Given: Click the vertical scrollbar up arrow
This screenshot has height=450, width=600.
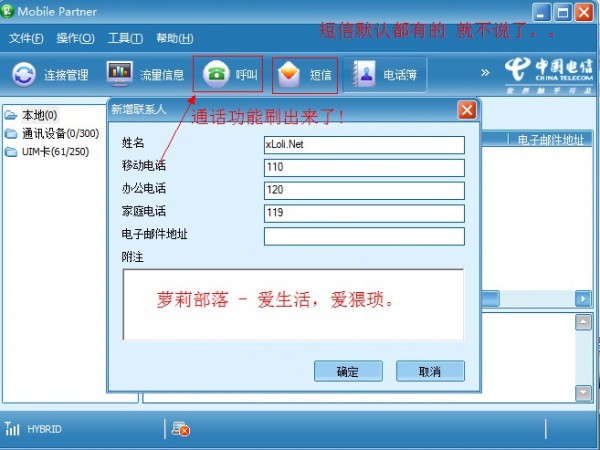Looking at the screenshot, I should (583, 323).
